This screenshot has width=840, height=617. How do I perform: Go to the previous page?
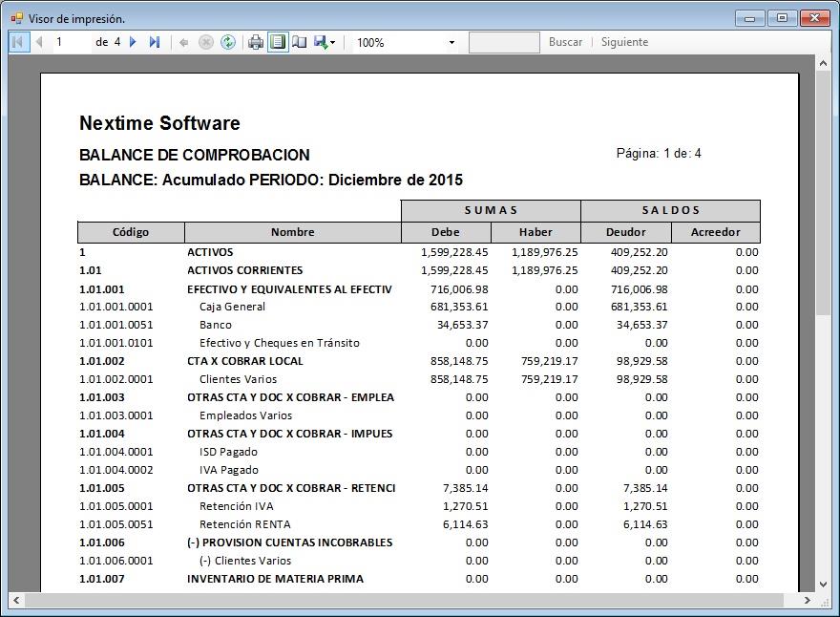38,42
